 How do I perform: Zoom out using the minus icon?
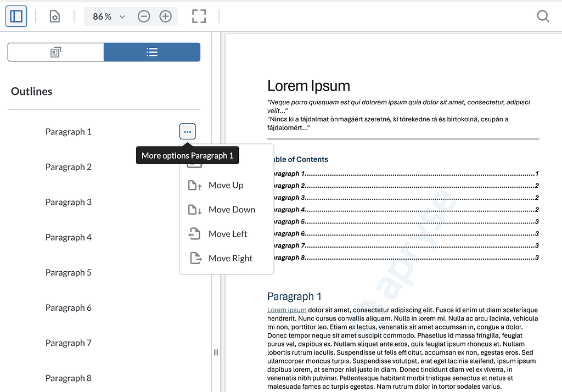click(x=144, y=16)
